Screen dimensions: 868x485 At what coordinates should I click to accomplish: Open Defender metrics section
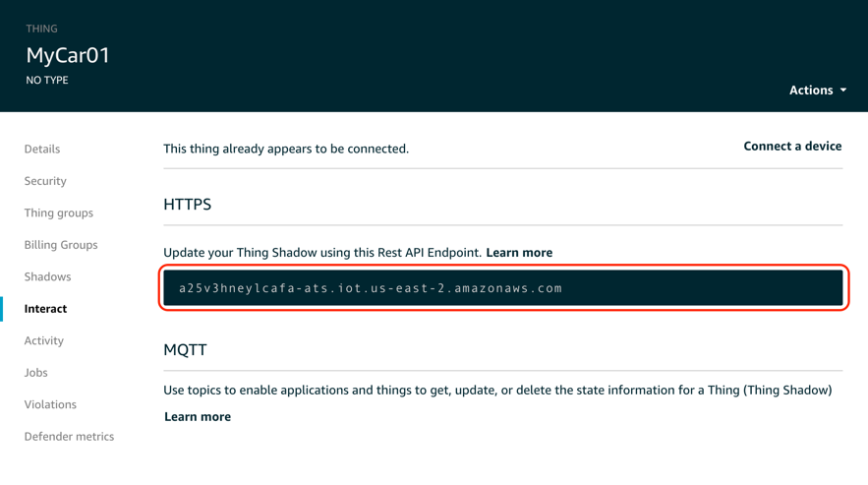click(69, 437)
